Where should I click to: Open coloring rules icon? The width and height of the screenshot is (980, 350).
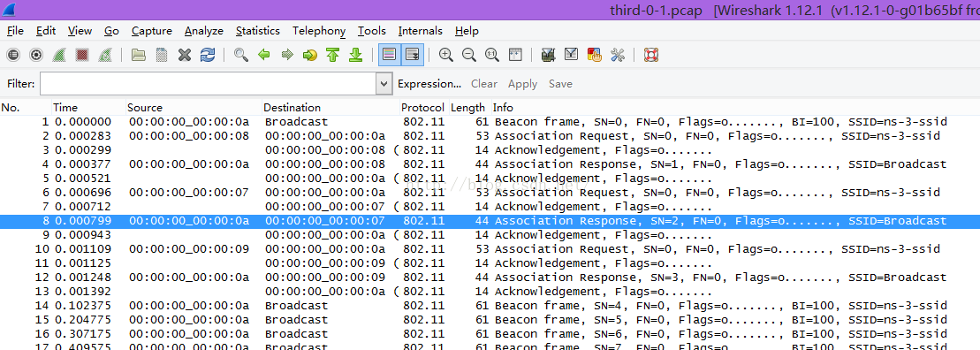click(x=595, y=55)
